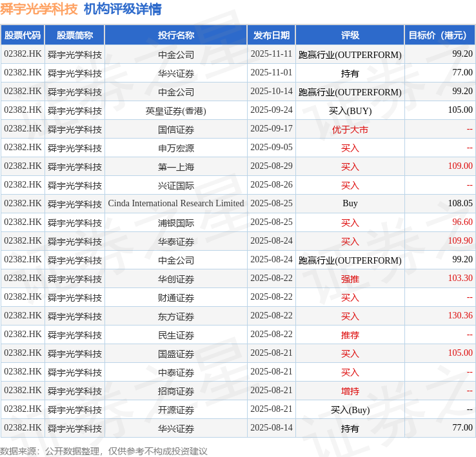Select the 中泰证券 cell

point(176,373)
